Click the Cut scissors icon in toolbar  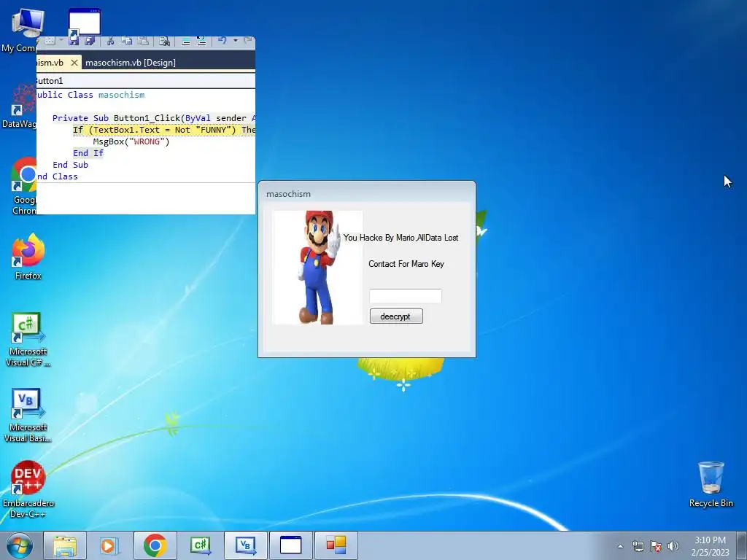coord(110,41)
